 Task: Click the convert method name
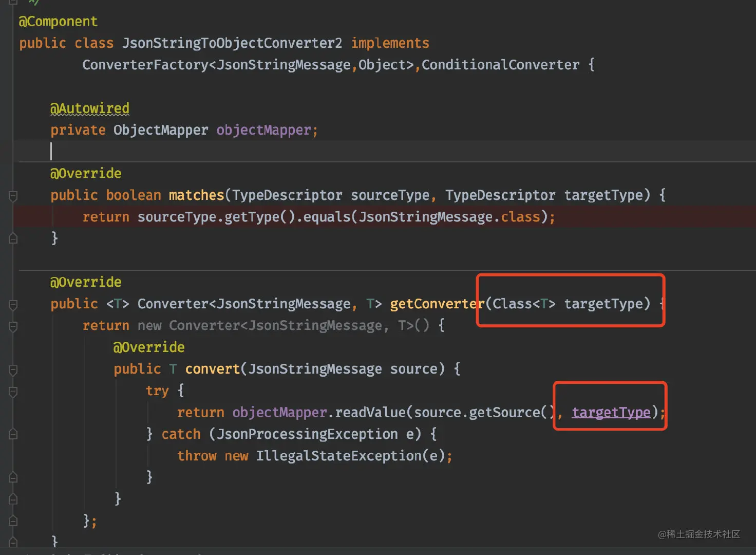(x=213, y=369)
